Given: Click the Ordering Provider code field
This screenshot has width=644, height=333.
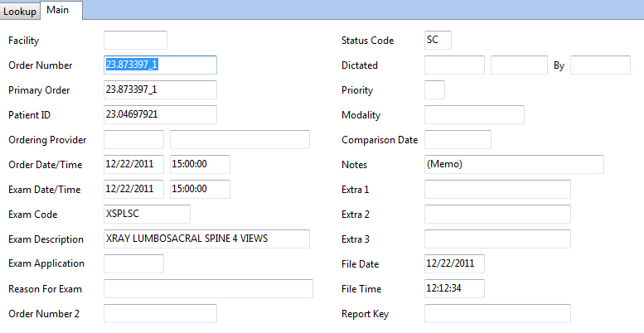Looking at the screenshot, I should [133, 140].
